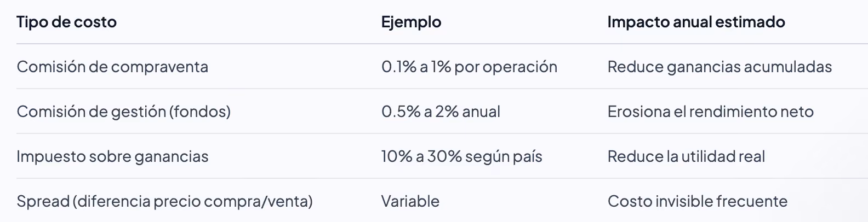Screen dimensions: 868x222
Task: Click the '10% a 30% según país' cell
Action: (461, 156)
